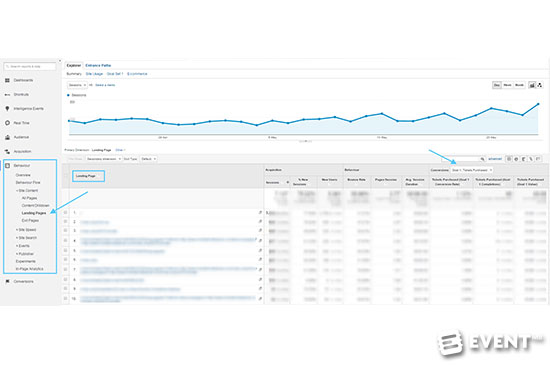Open the Exit Pages report in sidebar

coord(30,221)
